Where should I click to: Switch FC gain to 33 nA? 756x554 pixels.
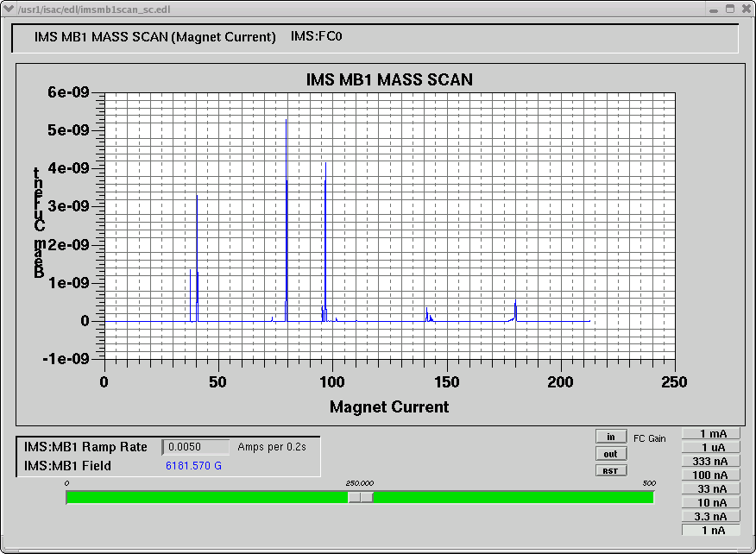pos(713,488)
